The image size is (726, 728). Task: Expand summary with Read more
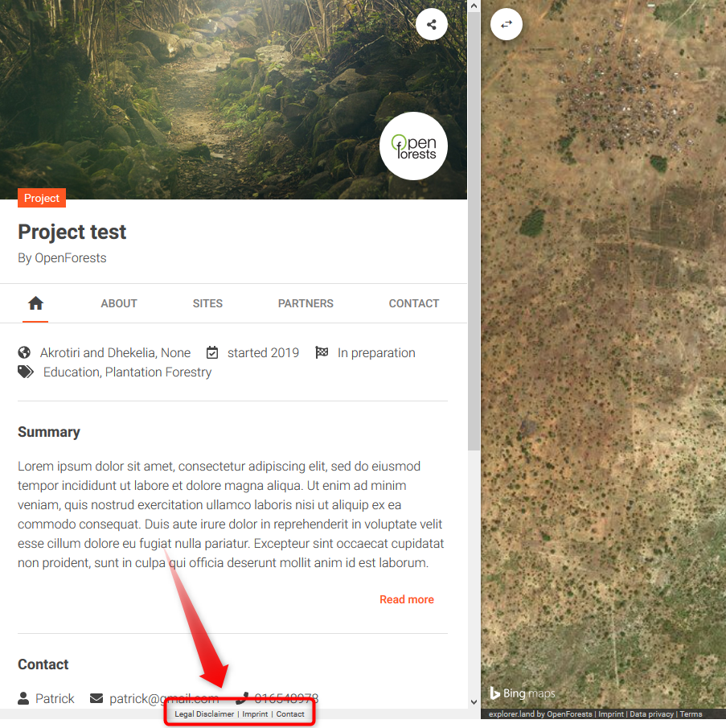point(406,599)
